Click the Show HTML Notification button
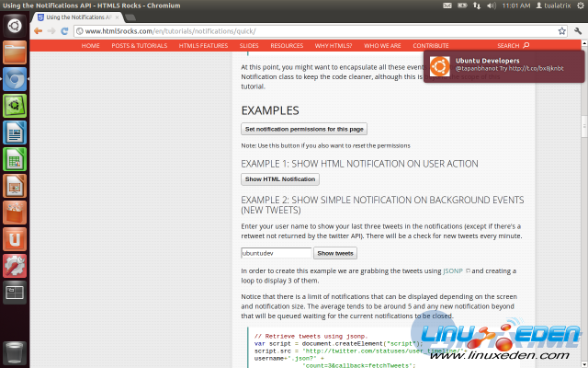Image resolution: width=588 pixels, height=368 pixels. (x=279, y=179)
